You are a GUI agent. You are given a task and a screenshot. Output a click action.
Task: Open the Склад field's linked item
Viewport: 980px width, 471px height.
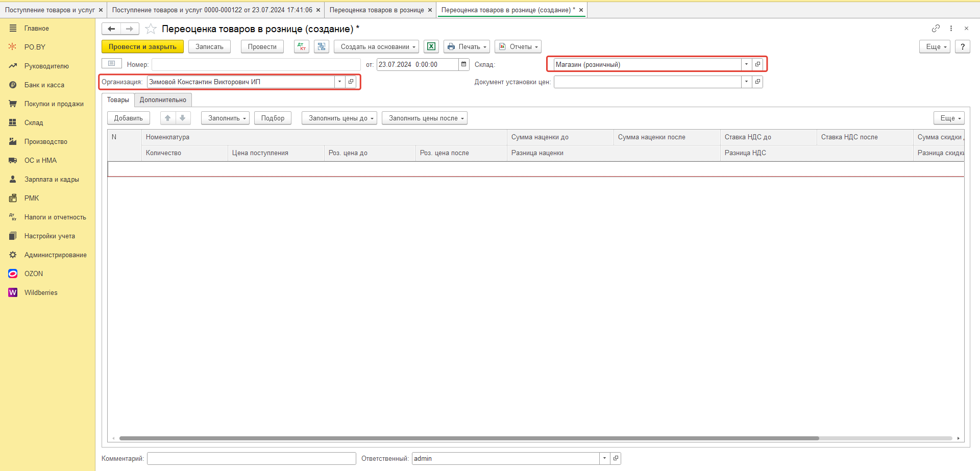tap(758, 64)
